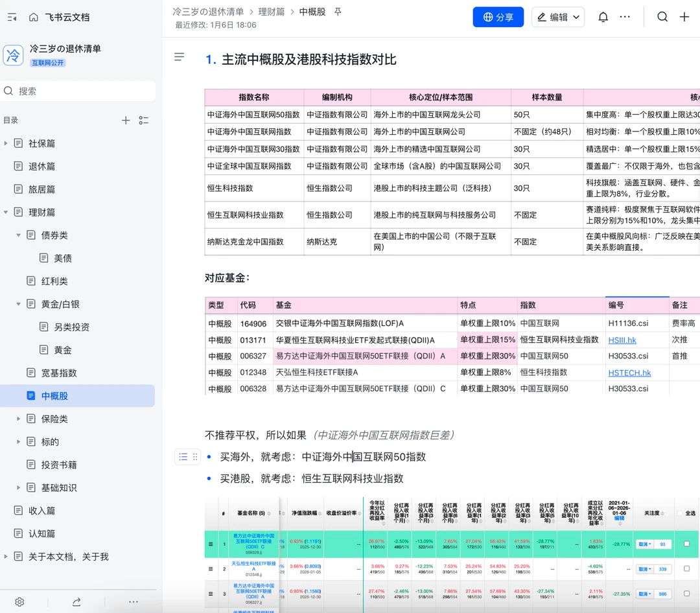Image resolution: width=700 pixels, height=613 pixels.
Task: Open sidebar settings gear
Action: click(19, 602)
